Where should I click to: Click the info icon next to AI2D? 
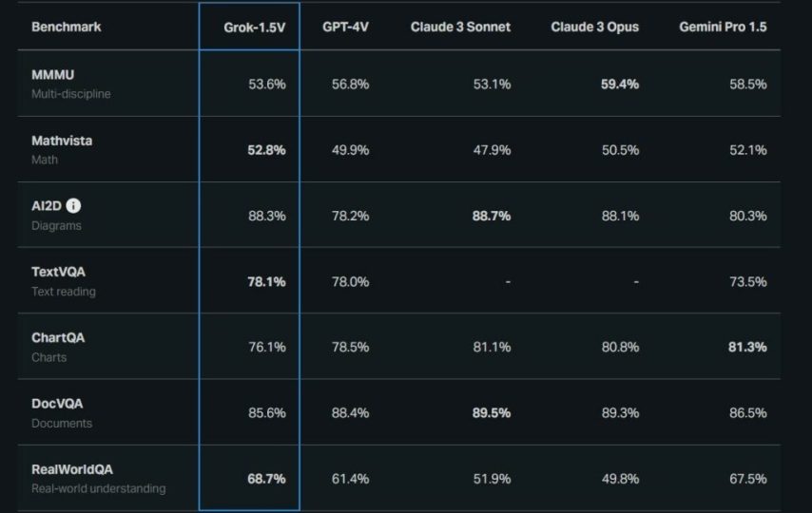point(74,206)
